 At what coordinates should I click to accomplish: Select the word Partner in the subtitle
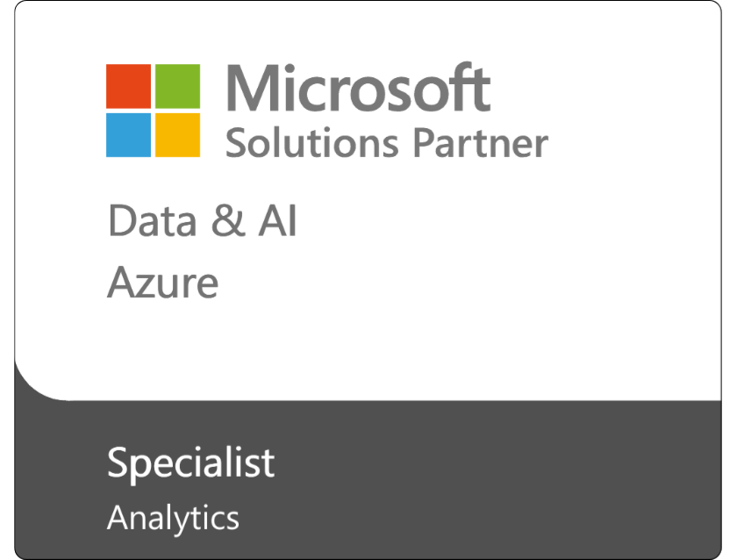point(481,143)
